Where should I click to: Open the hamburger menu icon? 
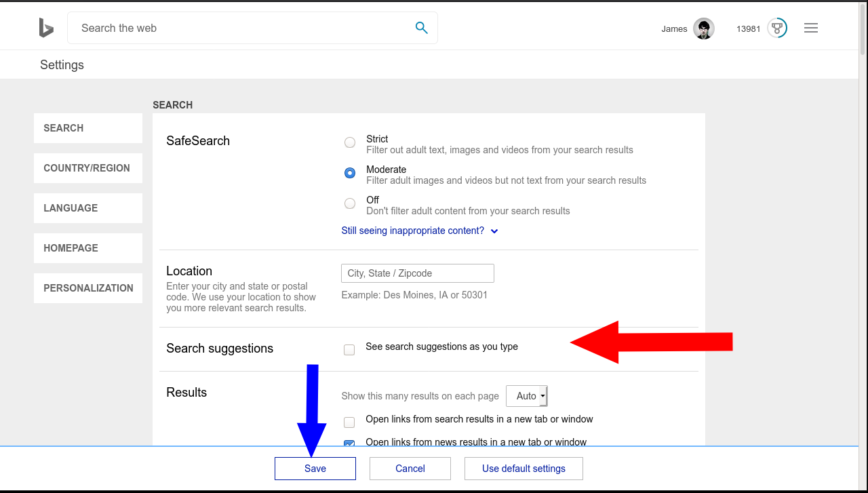(x=811, y=28)
